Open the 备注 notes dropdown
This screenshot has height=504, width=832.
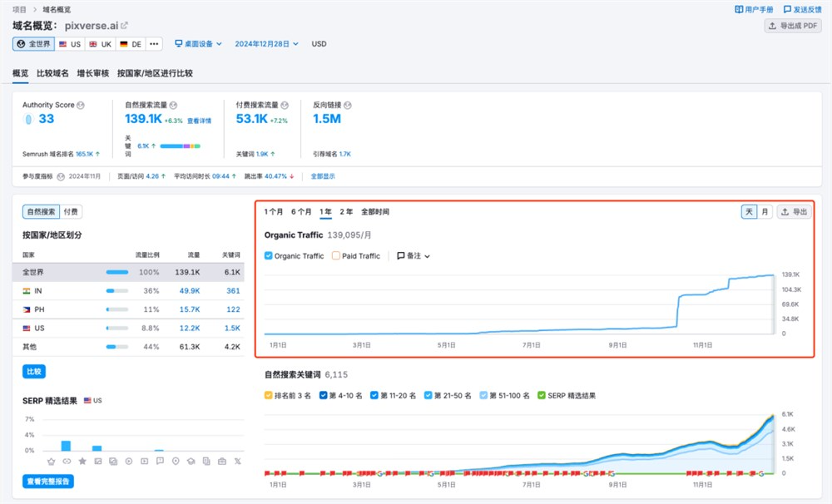(414, 255)
